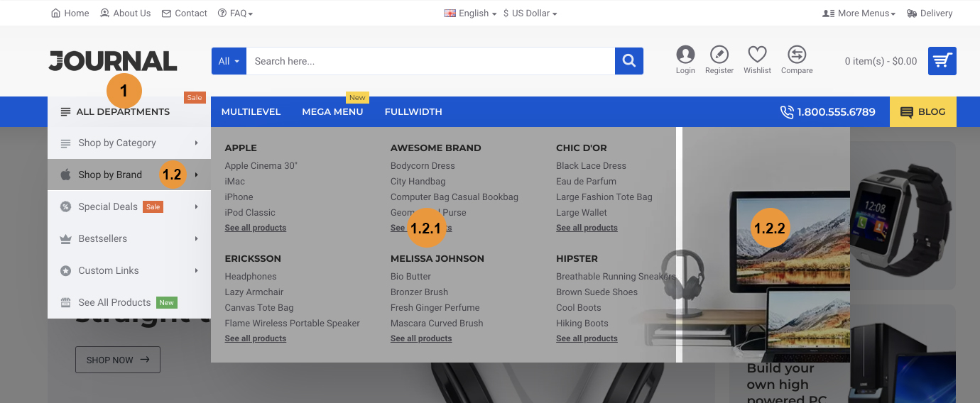
Task: Open Flame Wireless Portable Speaker link
Action: click(293, 323)
